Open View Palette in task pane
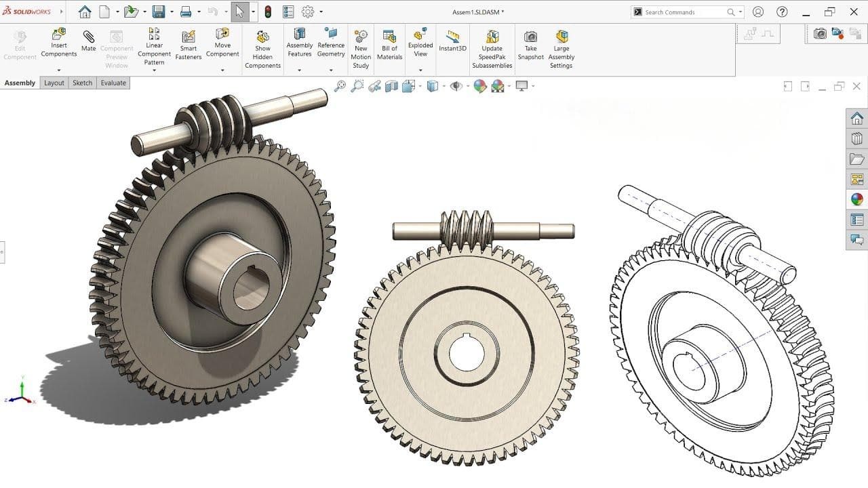 click(857, 179)
